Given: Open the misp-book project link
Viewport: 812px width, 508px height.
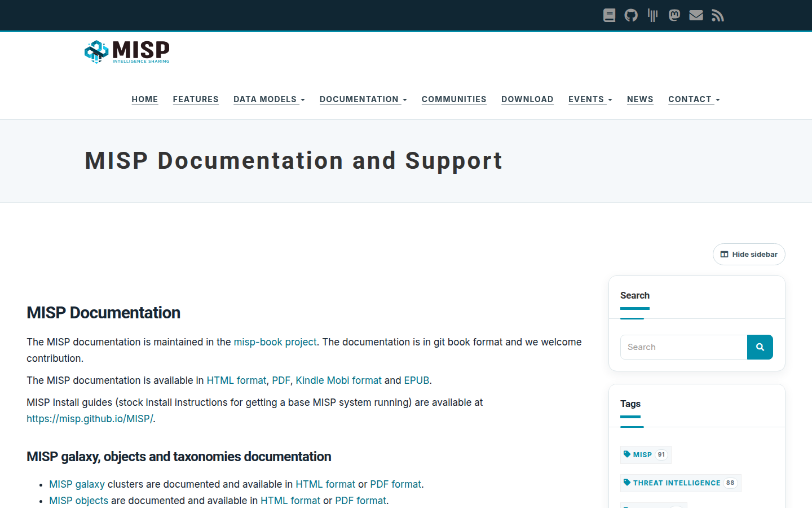Looking at the screenshot, I should (275, 342).
